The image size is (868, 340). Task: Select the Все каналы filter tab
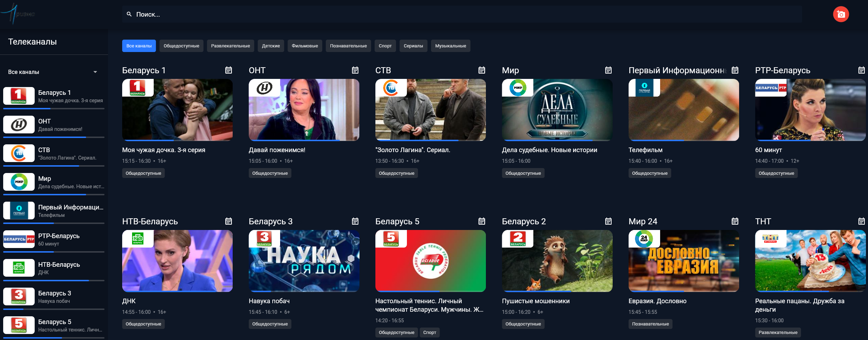(x=139, y=46)
